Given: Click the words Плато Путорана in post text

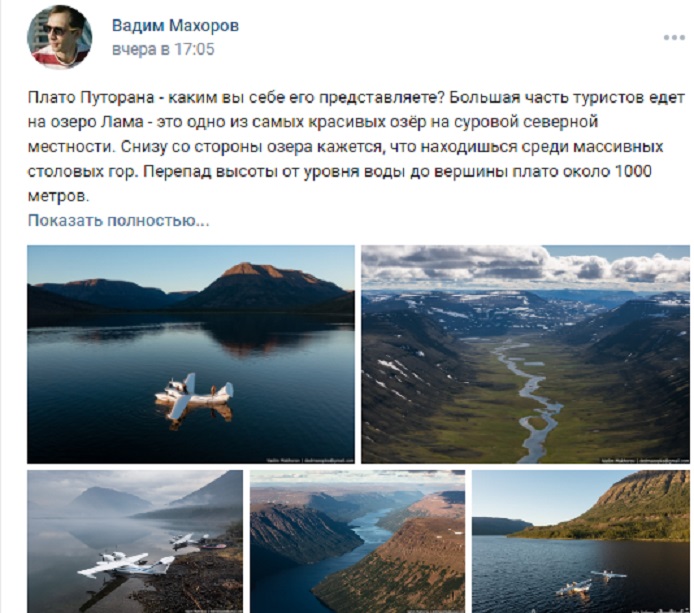Looking at the screenshot, I should tap(91, 97).
